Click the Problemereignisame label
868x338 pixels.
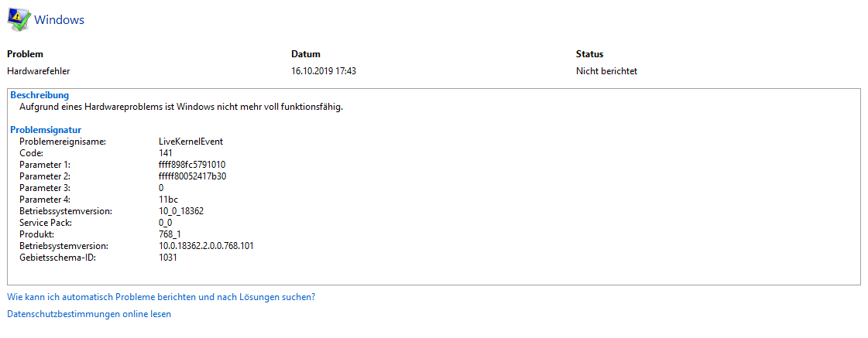(x=63, y=142)
